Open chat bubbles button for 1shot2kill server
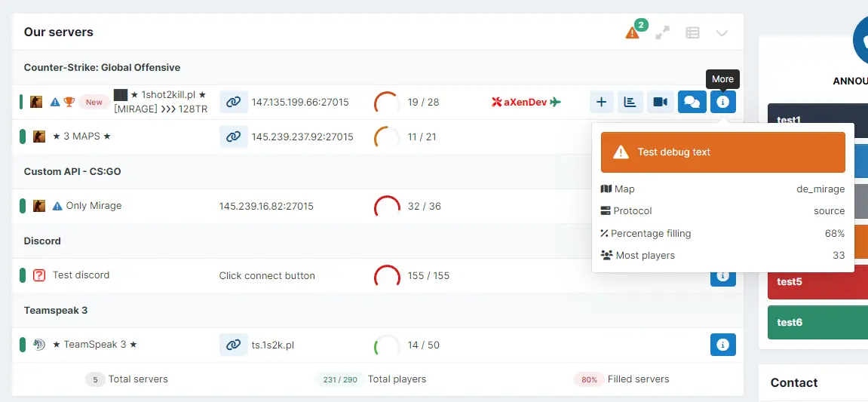The image size is (868, 402). click(x=692, y=102)
